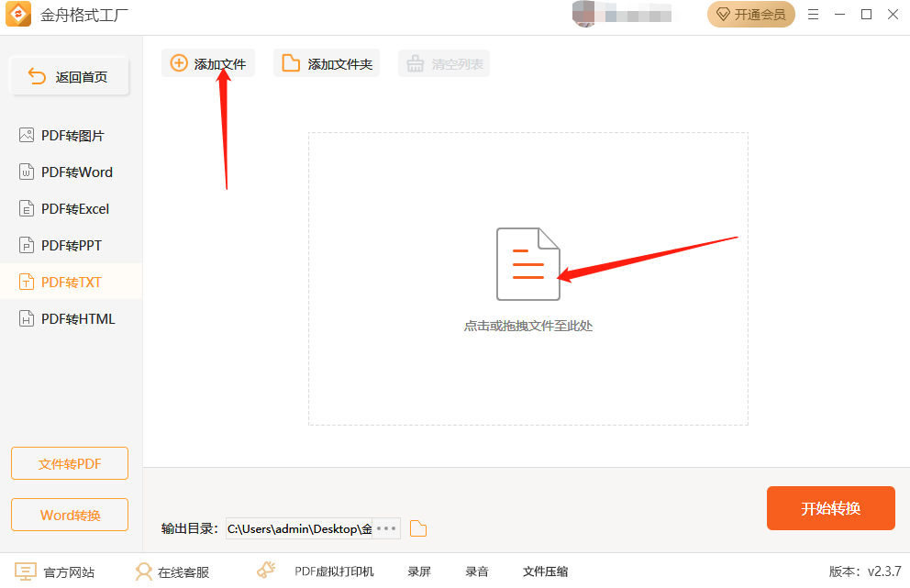The height and width of the screenshot is (588, 910).
Task: Click the megaphone announcement icon
Action: coord(266,571)
